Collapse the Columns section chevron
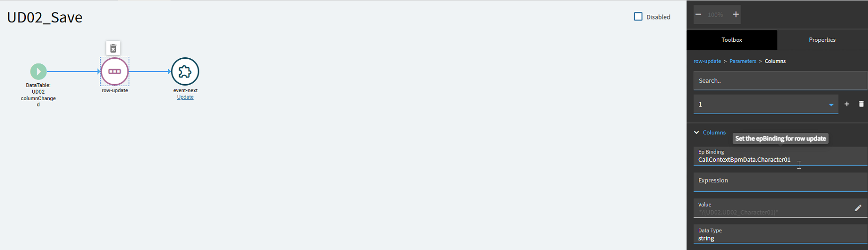The width and height of the screenshot is (868, 250). (x=696, y=132)
